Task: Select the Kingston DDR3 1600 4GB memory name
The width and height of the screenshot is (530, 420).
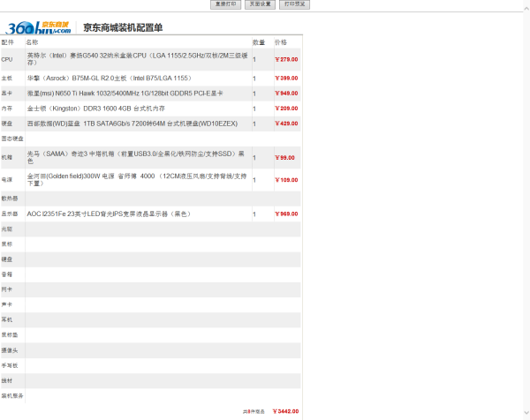Action: [x=96, y=109]
